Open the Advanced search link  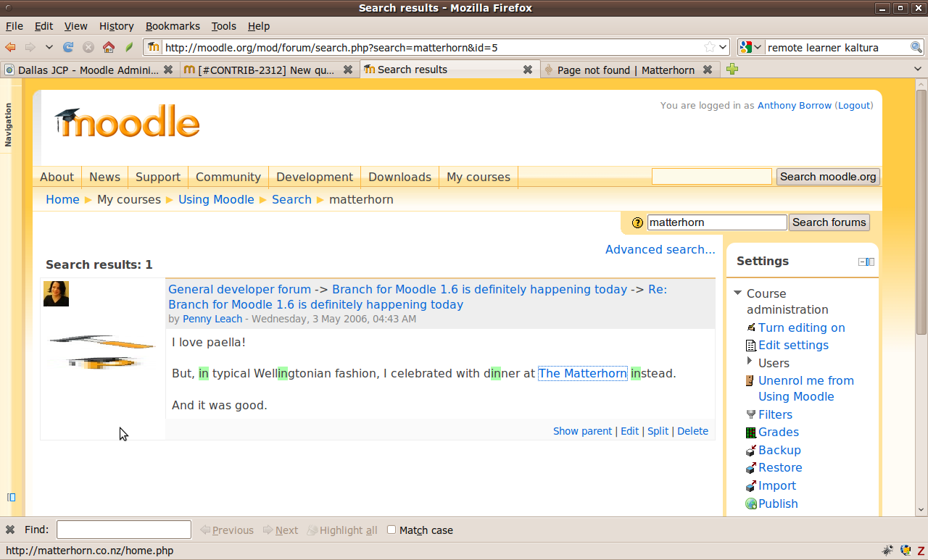pyautogui.click(x=660, y=249)
